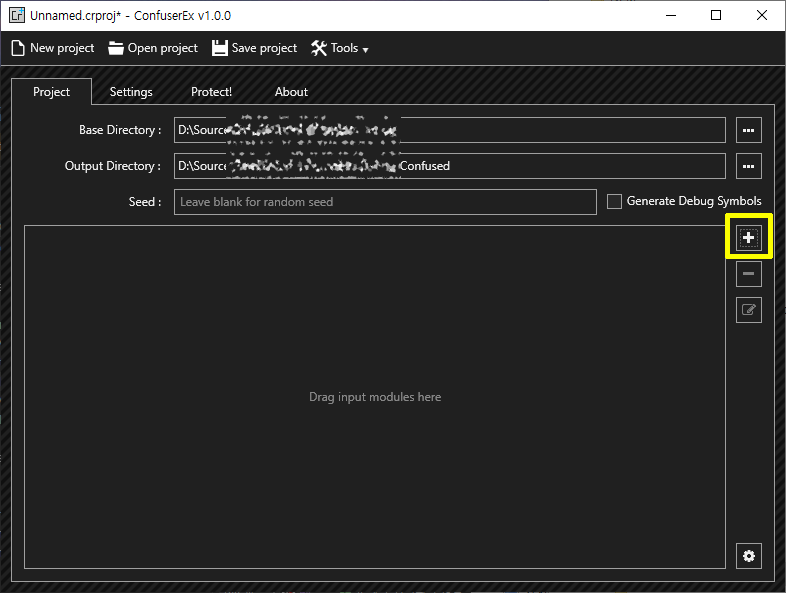Open advanced settings gear button

748,556
